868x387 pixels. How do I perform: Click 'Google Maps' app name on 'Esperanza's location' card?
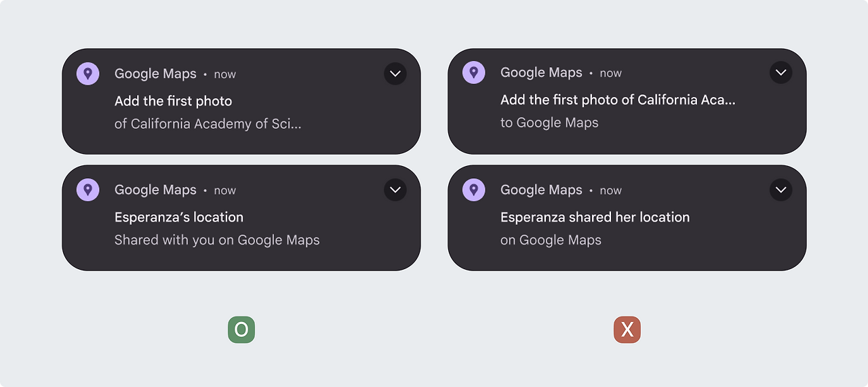click(155, 190)
